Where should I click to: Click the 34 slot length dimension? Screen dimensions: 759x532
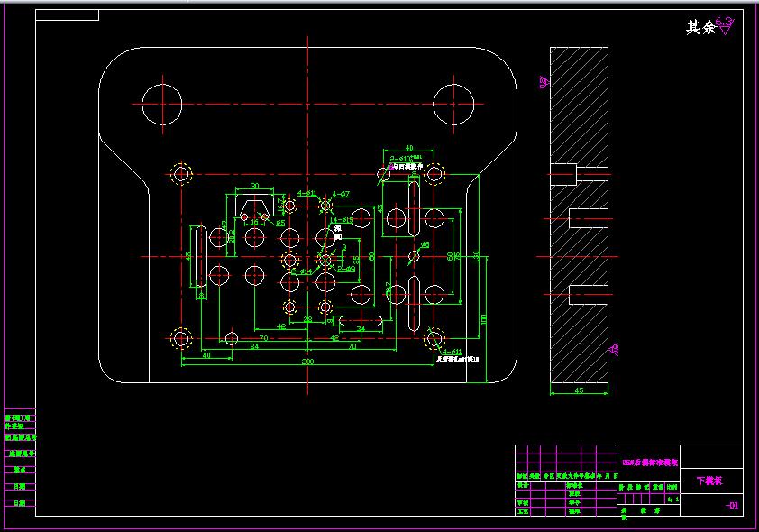click(x=361, y=330)
